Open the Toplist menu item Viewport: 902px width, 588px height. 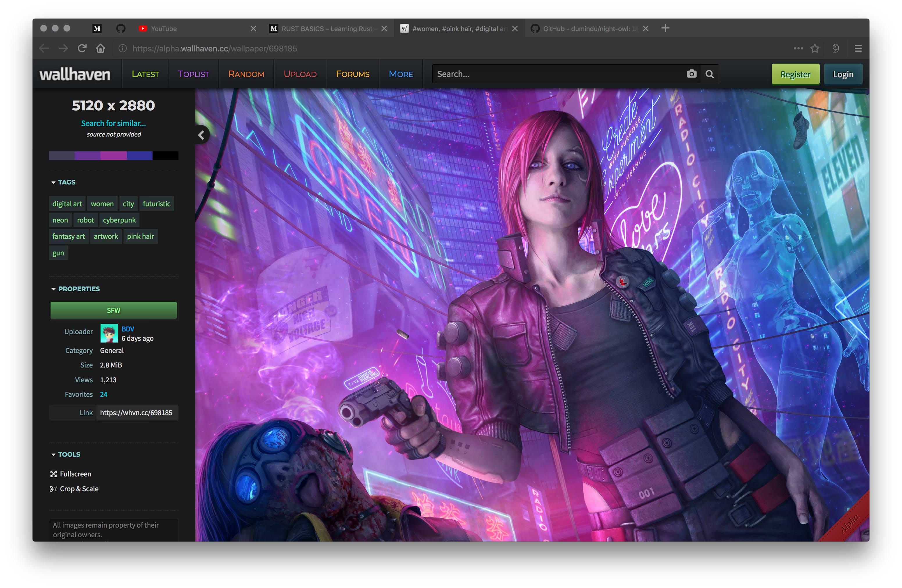(x=193, y=74)
